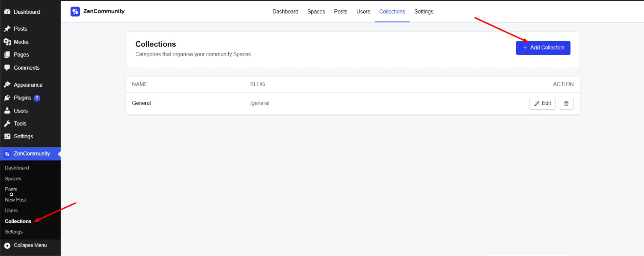
Task: Open the Settings tab in top navigation
Action: tap(424, 12)
